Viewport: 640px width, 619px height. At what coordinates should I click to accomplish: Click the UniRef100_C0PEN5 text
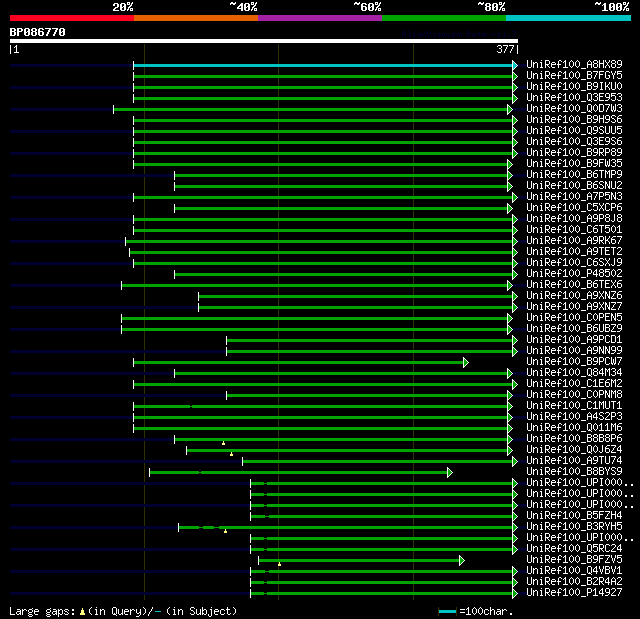click(x=574, y=318)
